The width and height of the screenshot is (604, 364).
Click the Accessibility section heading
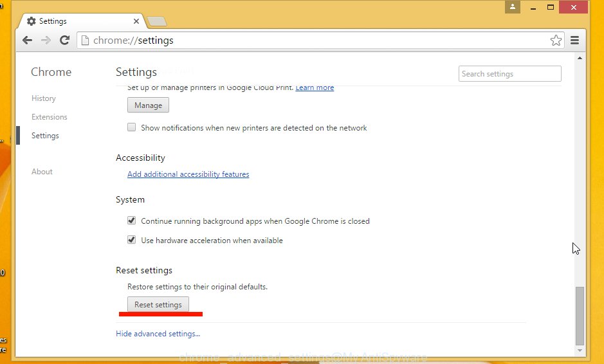coord(141,158)
